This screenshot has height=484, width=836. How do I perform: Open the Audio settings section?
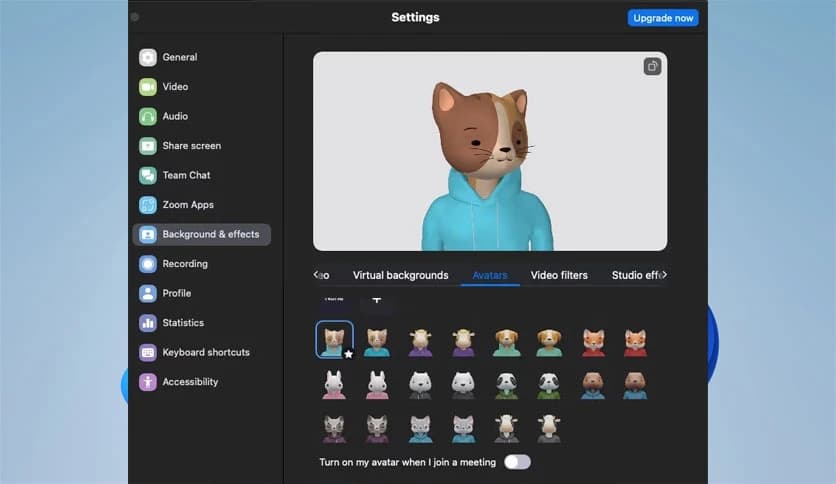[x=164, y=116]
